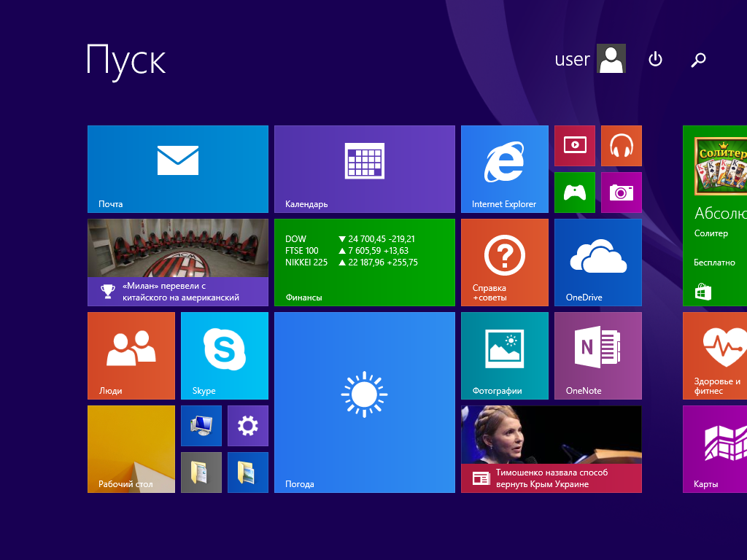Open the Погода weather tile
This screenshot has height=560, width=747.
click(x=365, y=402)
